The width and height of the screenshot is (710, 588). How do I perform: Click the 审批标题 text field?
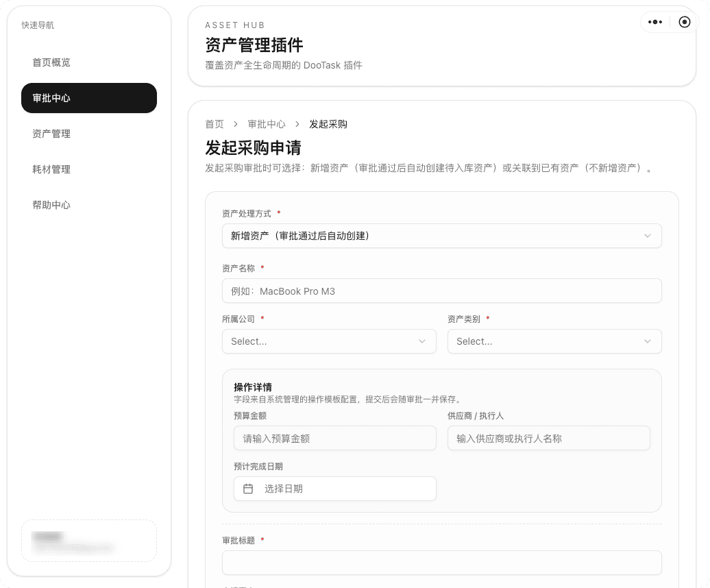(x=441, y=562)
